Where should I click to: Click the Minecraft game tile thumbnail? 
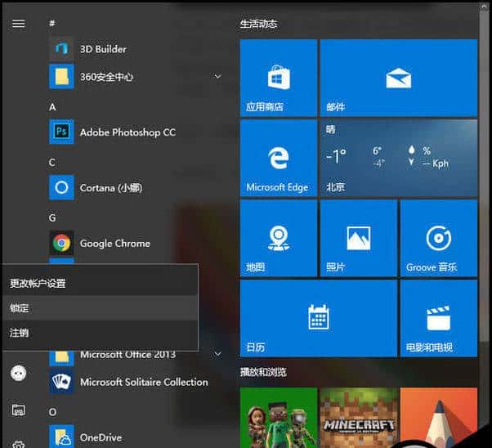(x=359, y=418)
